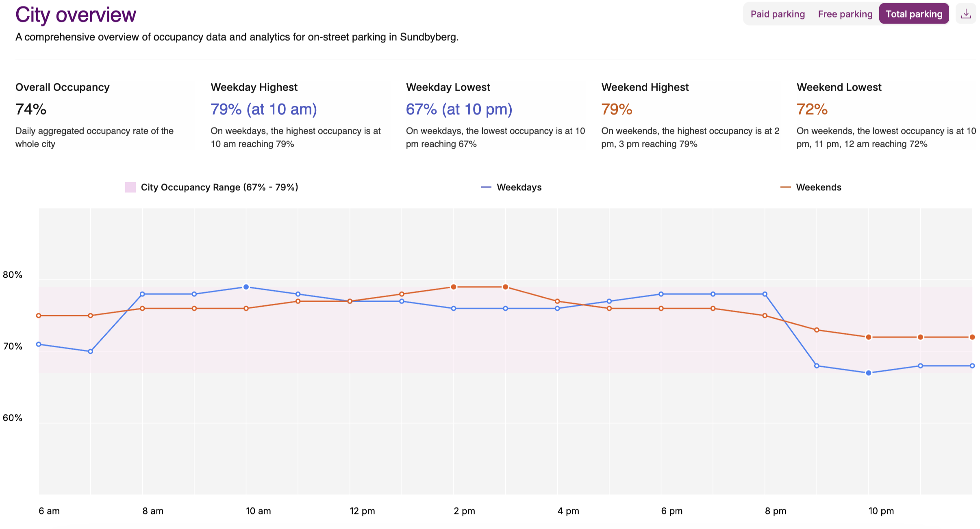
Task: Click the 79% (at 10 am) value
Action: tap(263, 109)
